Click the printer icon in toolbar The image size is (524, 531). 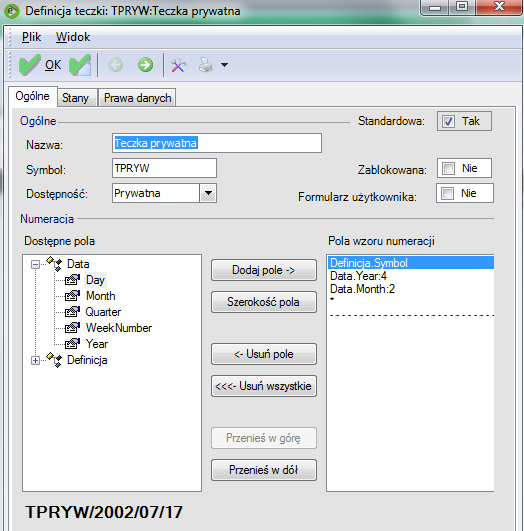[206, 65]
